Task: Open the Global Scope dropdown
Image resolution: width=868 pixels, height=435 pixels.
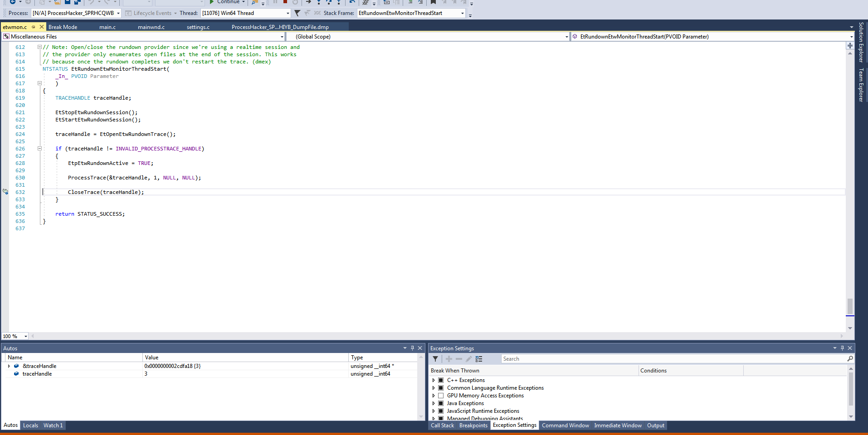Action: (566, 37)
